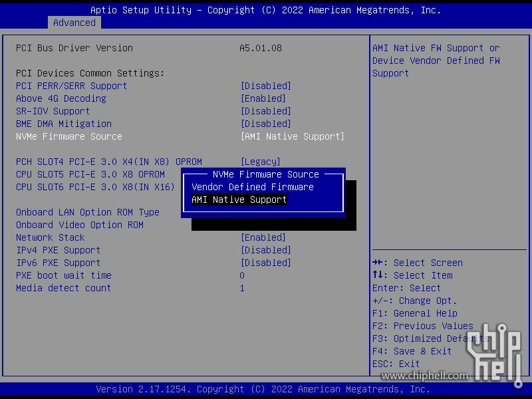This screenshot has width=532, height=399.
Task: Open the SR-IOV Support [Disabled] value
Action: (x=265, y=111)
